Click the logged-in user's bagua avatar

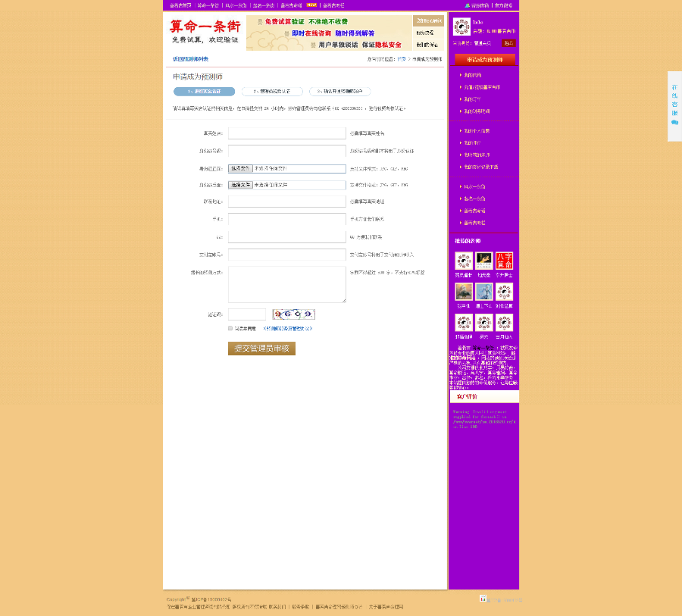tap(461, 27)
